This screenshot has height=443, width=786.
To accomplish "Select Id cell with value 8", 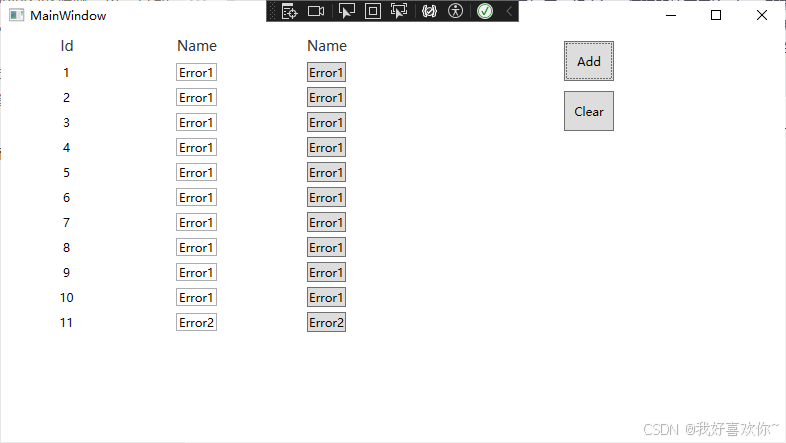I will pyautogui.click(x=66, y=248).
